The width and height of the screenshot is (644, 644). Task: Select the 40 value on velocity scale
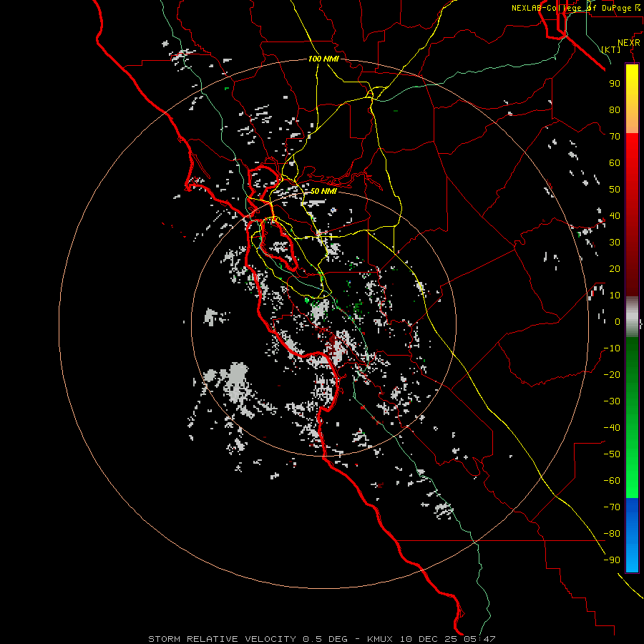pos(615,216)
